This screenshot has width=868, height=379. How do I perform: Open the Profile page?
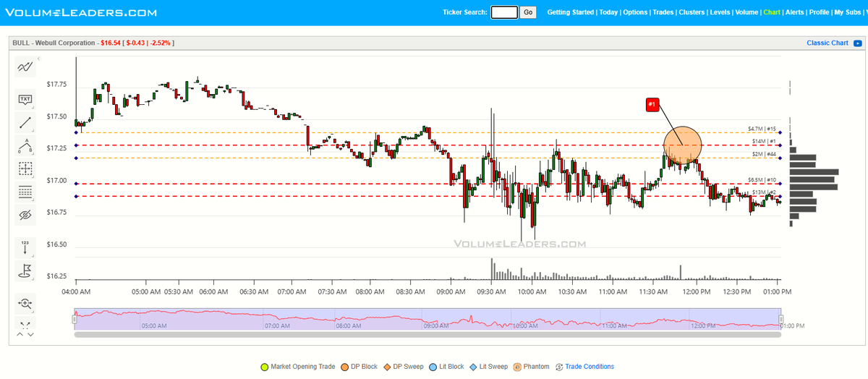[819, 12]
